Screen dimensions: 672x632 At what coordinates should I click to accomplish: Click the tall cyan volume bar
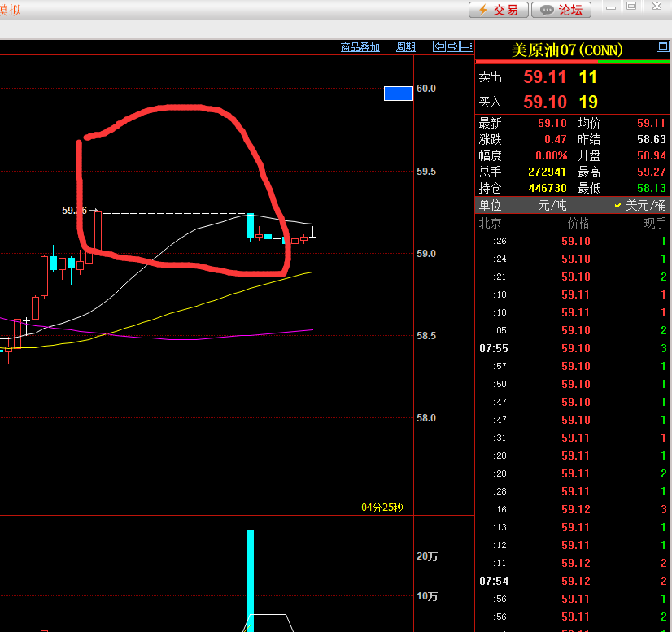pyautogui.click(x=250, y=578)
